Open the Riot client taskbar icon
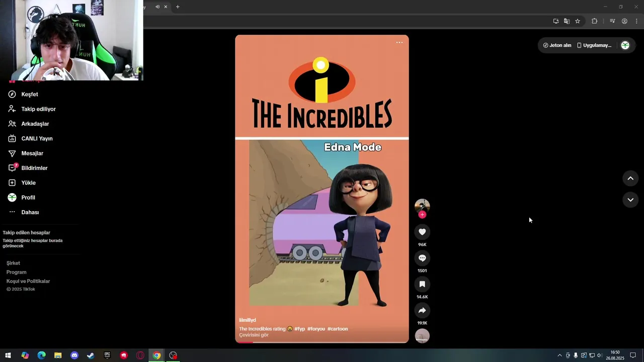 124,355
